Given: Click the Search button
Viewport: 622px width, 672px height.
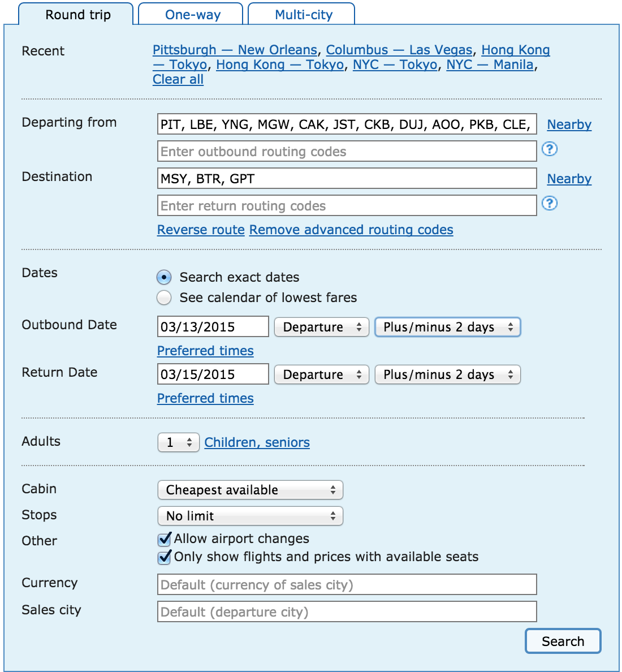Looking at the screenshot, I should point(563,641).
